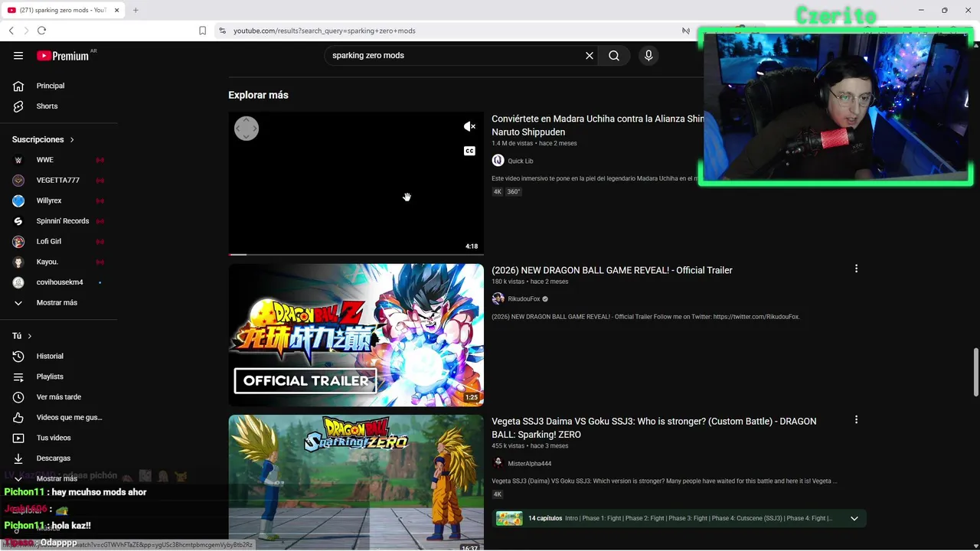Run the search with the magnifier button
Viewport: 980px width, 551px height.
pos(614,55)
